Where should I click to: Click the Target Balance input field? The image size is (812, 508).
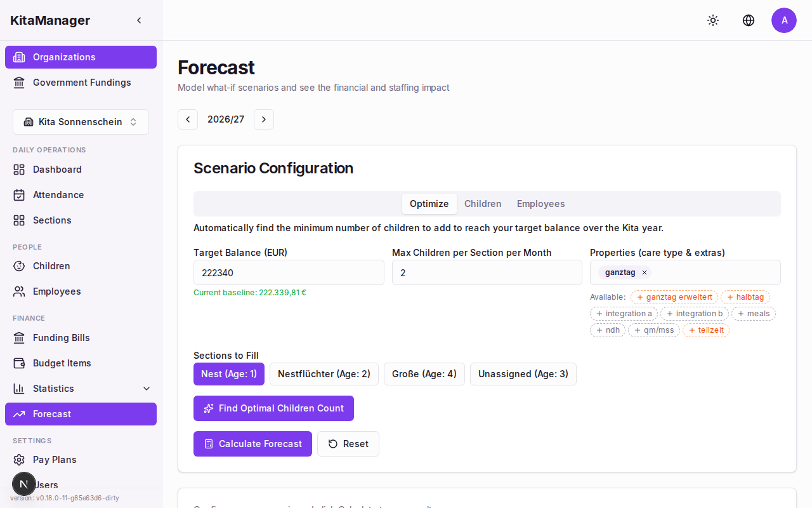point(289,272)
